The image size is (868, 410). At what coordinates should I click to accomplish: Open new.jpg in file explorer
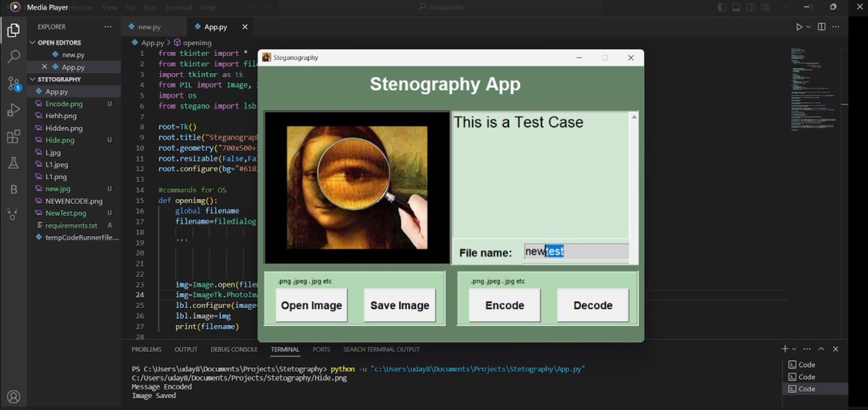74,189
